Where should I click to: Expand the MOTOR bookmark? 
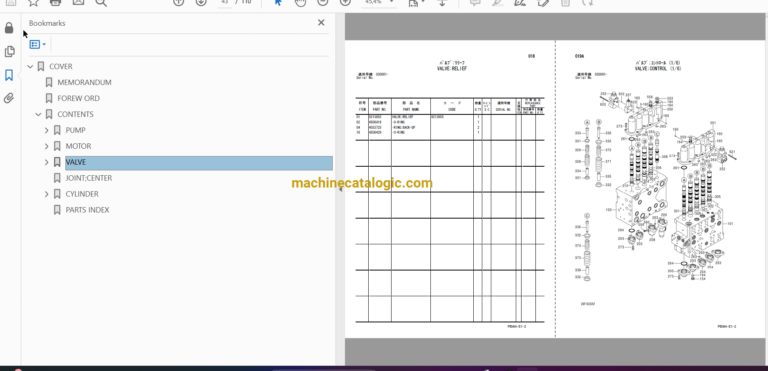coord(47,146)
